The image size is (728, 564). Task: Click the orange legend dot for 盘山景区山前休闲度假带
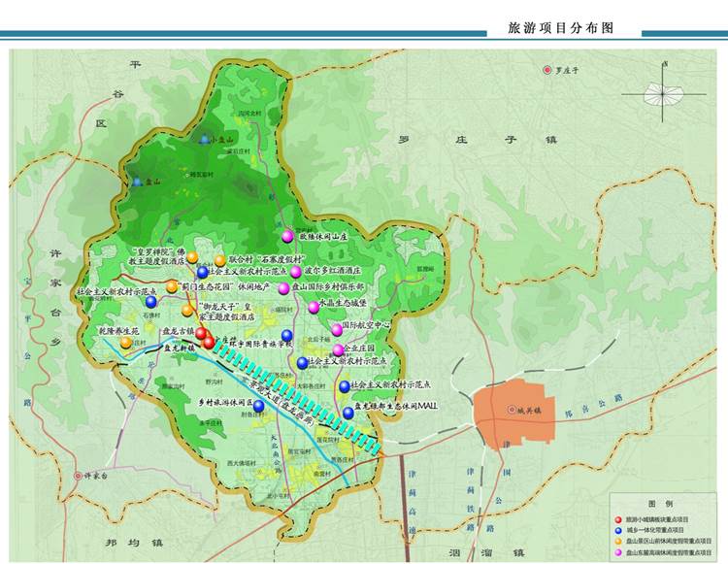pyautogui.click(x=617, y=542)
